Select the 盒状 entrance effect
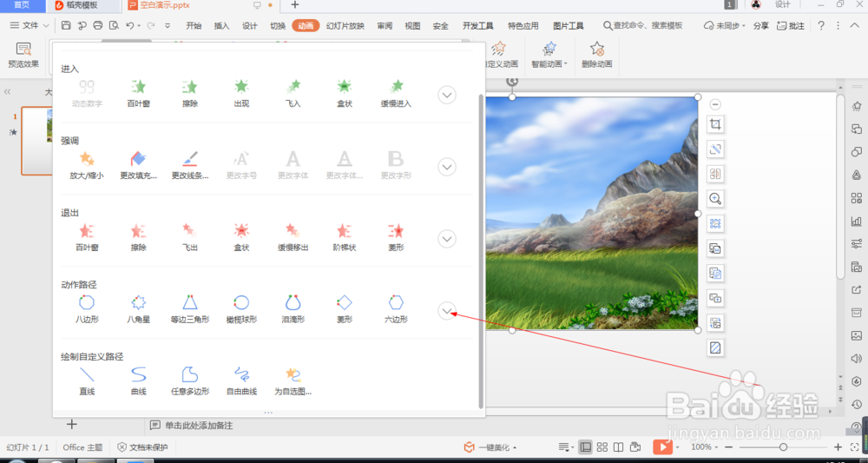This screenshot has height=463, width=868. coord(345,93)
